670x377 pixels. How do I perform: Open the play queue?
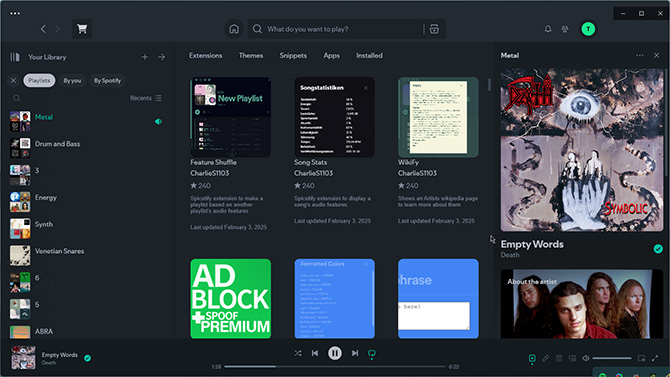tap(559, 358)
